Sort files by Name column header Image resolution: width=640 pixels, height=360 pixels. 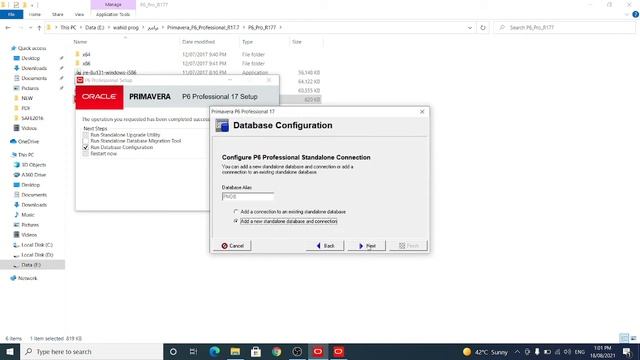[x=80, y=42]
